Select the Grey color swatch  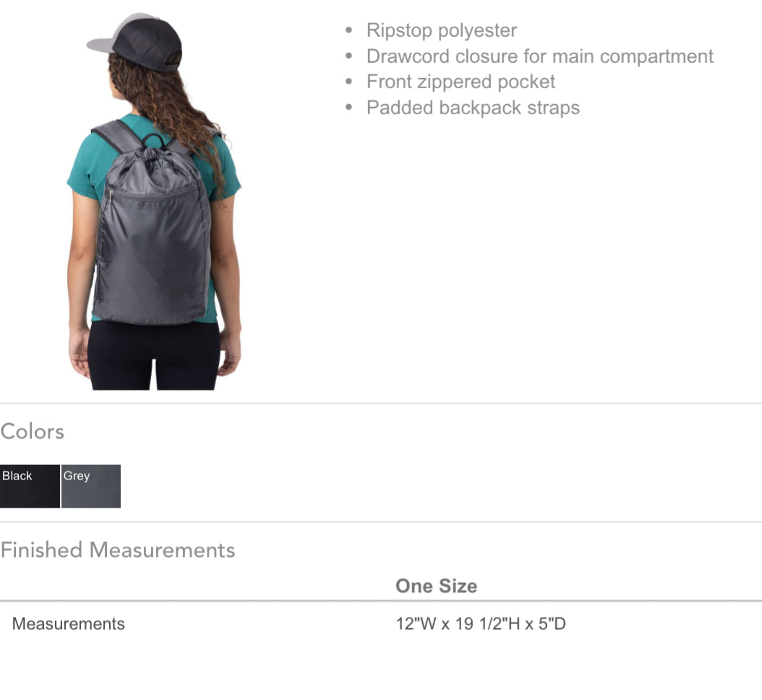[91, 486]
